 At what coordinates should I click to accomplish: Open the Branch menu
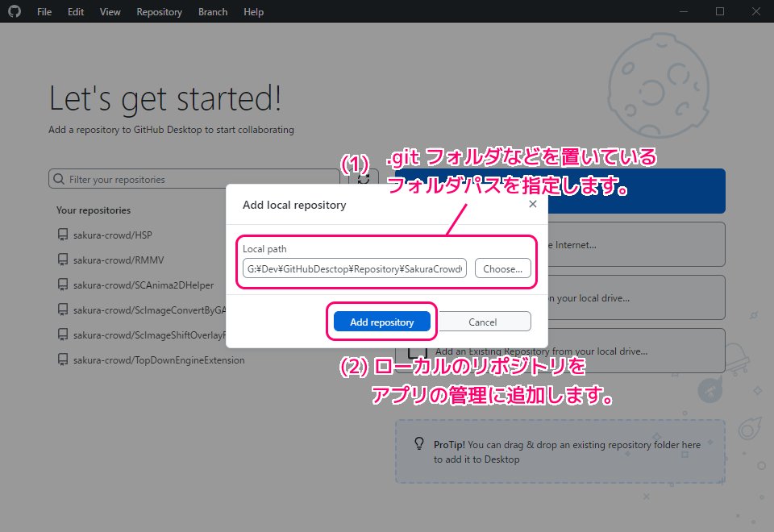212,11
